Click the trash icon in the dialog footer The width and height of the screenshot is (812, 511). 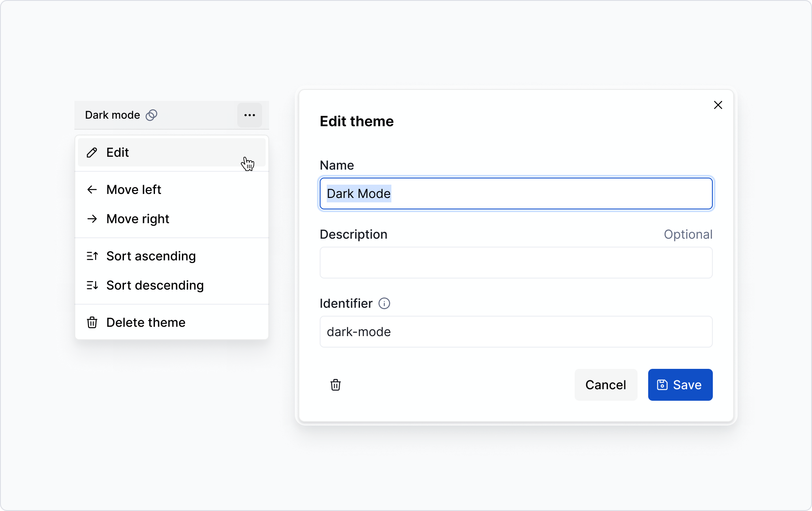(336, 385)
